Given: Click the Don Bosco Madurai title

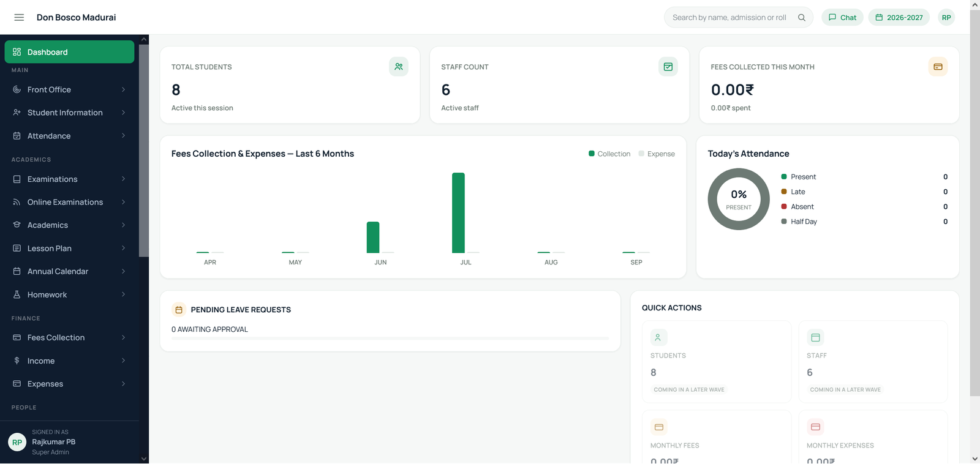Looking at the screenshot, I should click(76, 17).
